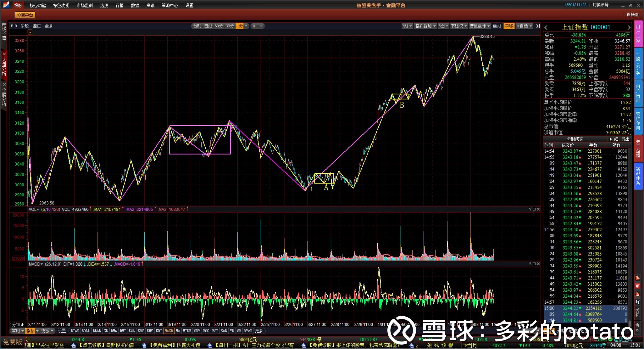
Task: Maximize the MACD indicator panel
Action: point(534,264)
